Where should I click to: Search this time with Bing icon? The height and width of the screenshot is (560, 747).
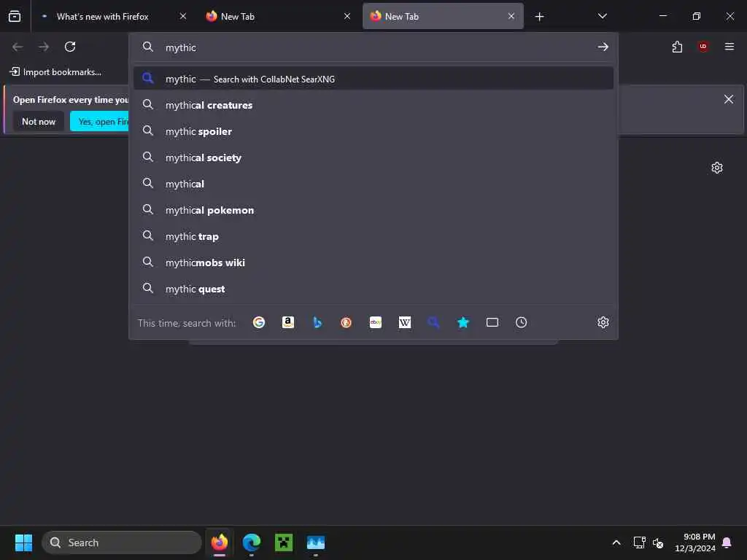tap(317, 322)
